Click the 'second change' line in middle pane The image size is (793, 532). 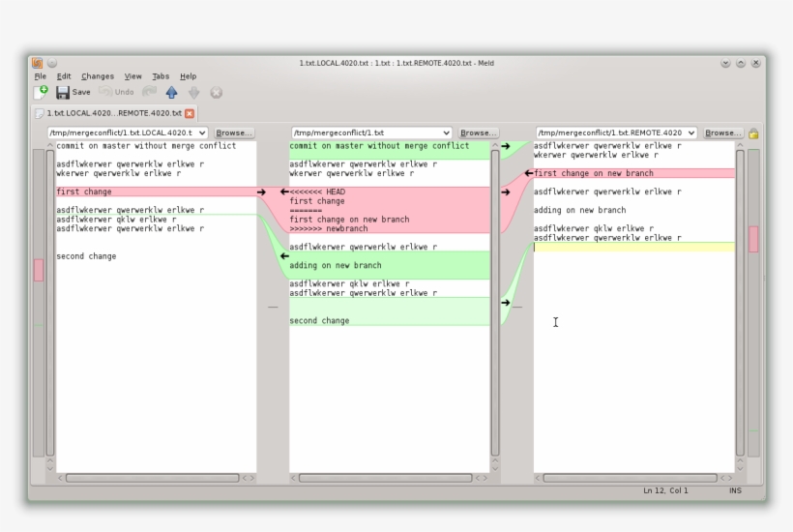point(319,320)
